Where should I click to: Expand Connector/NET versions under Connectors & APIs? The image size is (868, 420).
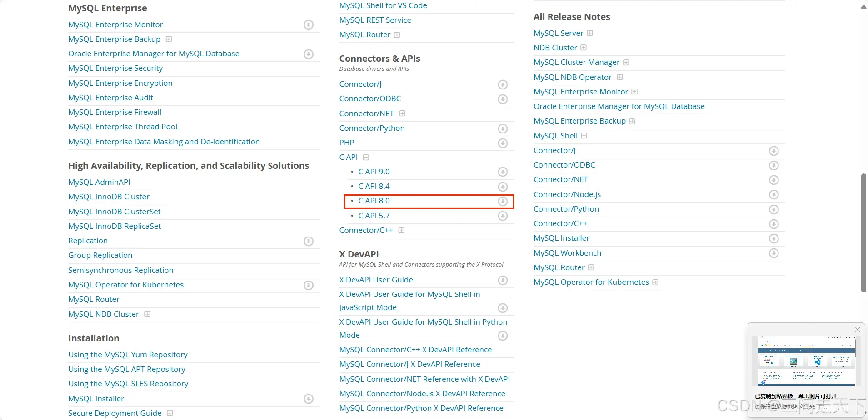tap(402, 114)
